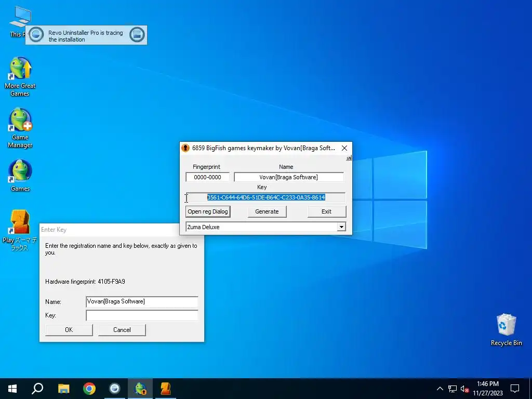Expand the Zuma Deluxe game dropdown

point(341,227)
